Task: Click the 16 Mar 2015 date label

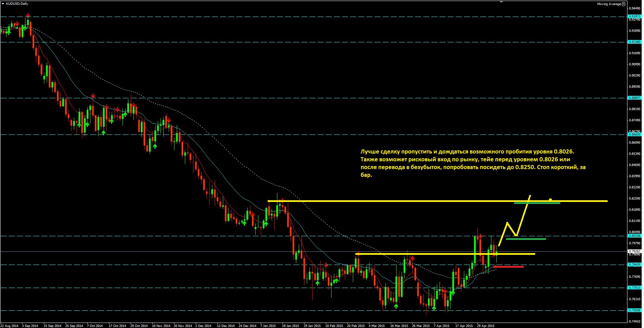Action: pyautogui.click(x=399, y=326)
